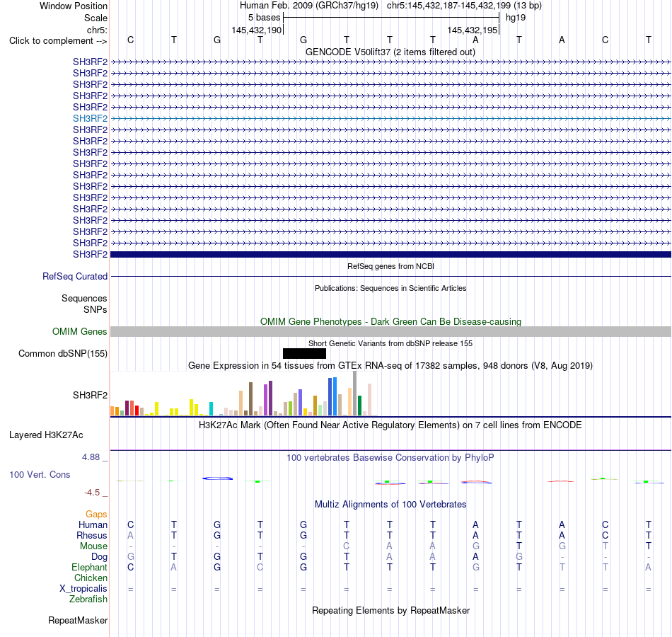Click the "Click to complement -->" label
Viewport: 672px width, 637px height.
58,41
